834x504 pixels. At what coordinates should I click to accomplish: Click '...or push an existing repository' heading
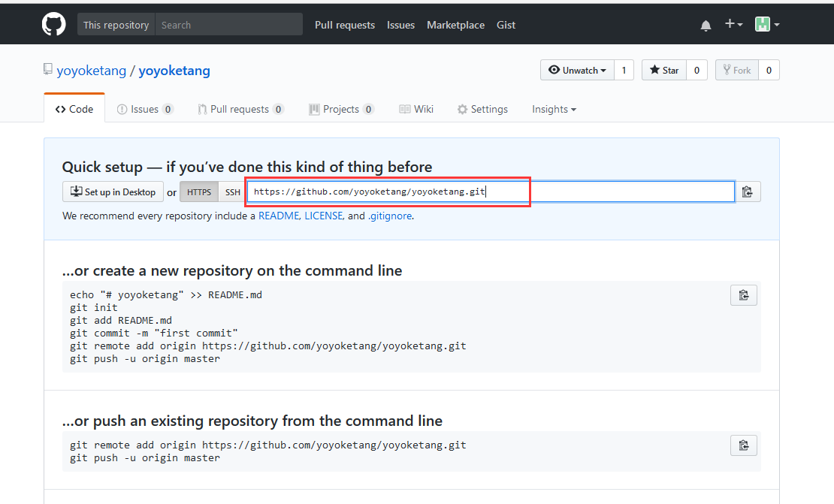[x=252, y=421]
